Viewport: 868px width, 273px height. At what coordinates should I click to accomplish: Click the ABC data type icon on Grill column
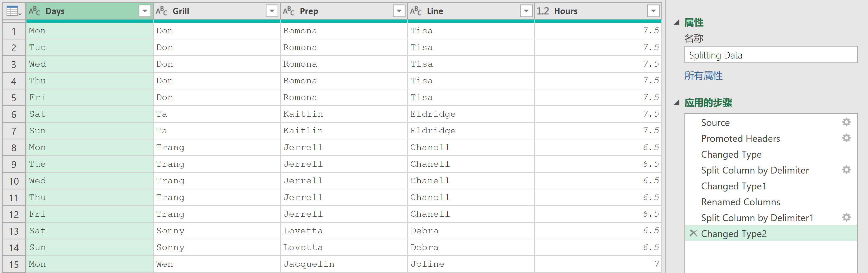click(161, 11)
